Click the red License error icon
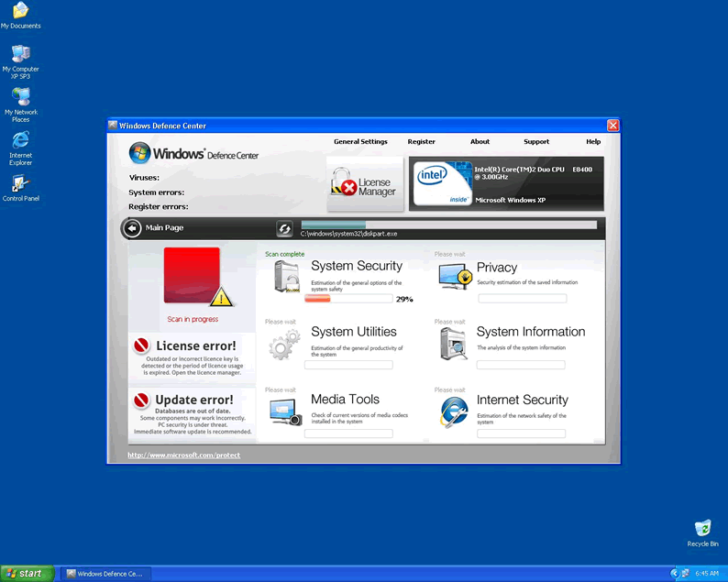This screenshot has height=582, width=728. pyautogui.click(x=141, y=346)
